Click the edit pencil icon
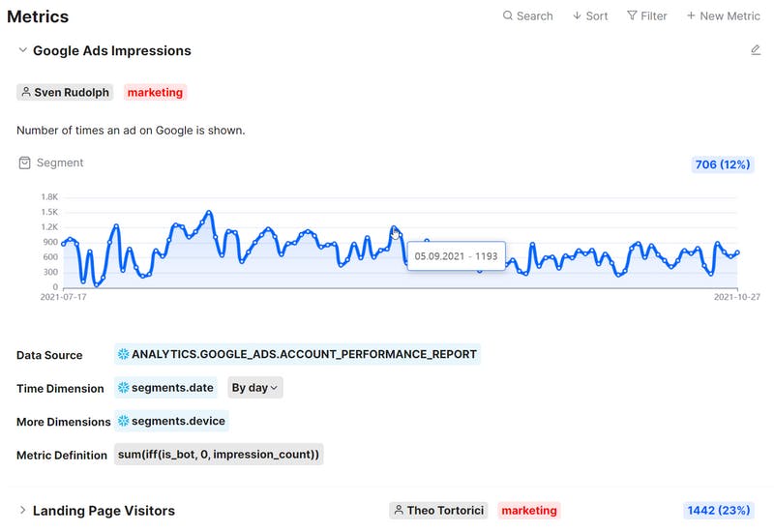774x532 pixels. [x=756, y=50]
